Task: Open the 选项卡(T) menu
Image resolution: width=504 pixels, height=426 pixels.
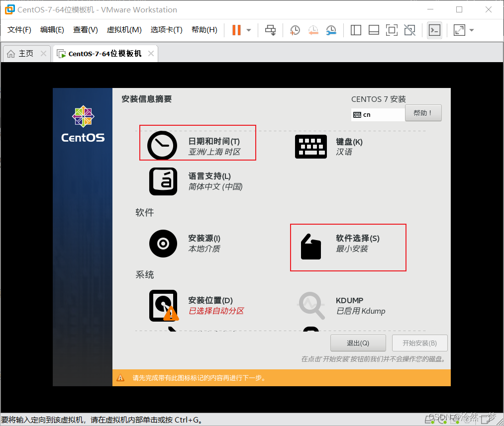Action: tap(167, 30)
